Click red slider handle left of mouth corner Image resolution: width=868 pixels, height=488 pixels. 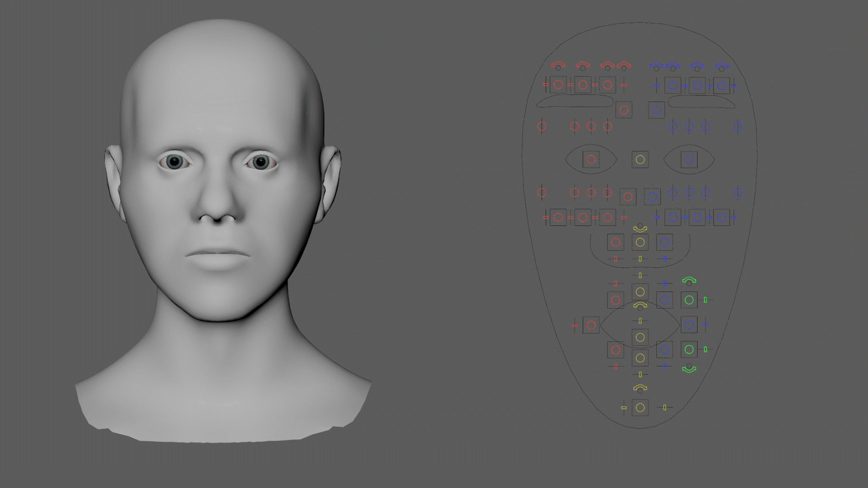pyautogui.click(x=575, y=325)
